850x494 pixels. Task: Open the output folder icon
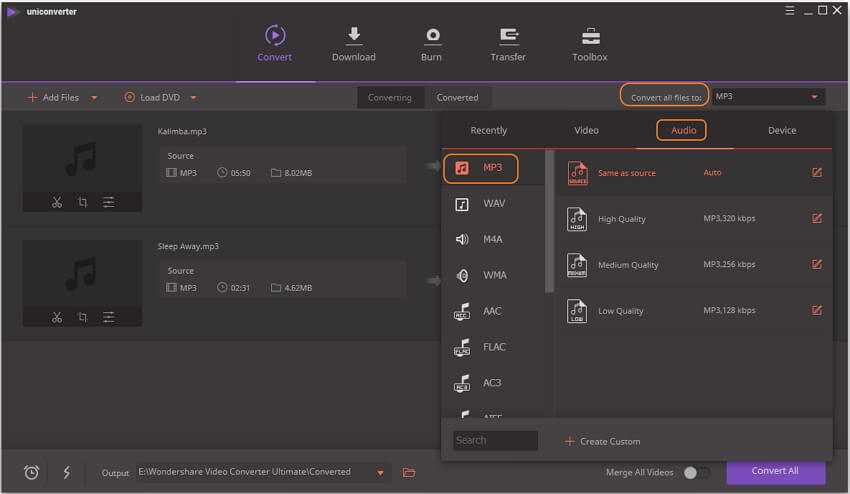[x=409, y=472]
